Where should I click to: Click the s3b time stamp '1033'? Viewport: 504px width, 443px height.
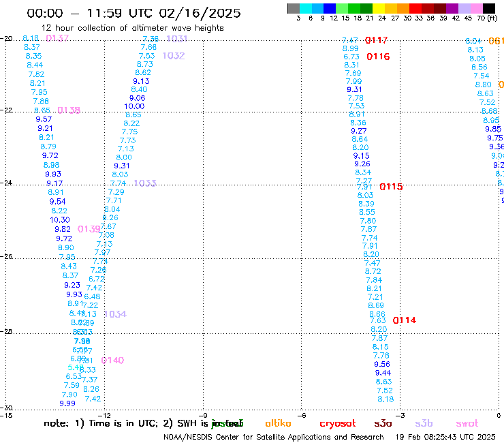[x=145, y=183]
